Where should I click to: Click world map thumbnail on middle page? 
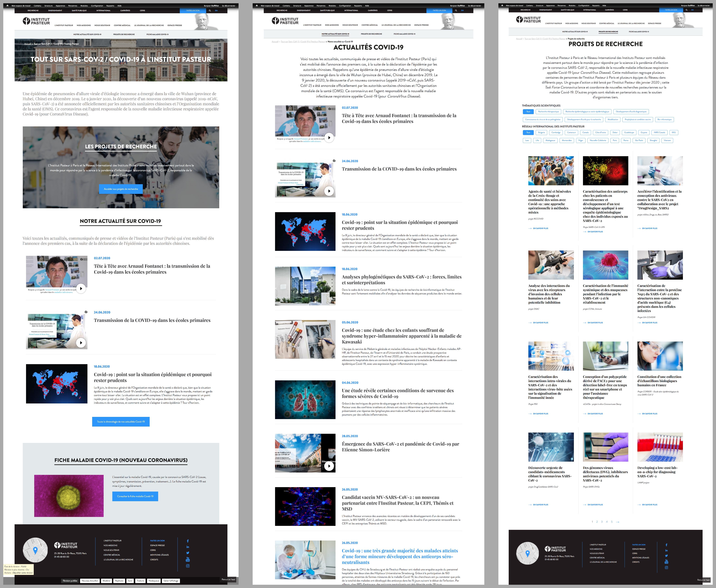point(305,232)
